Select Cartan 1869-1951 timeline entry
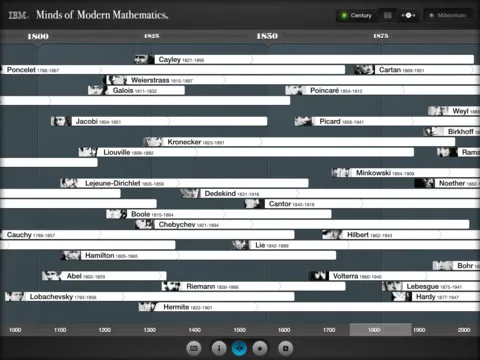 pyautogui.click(x=417, y=70)
